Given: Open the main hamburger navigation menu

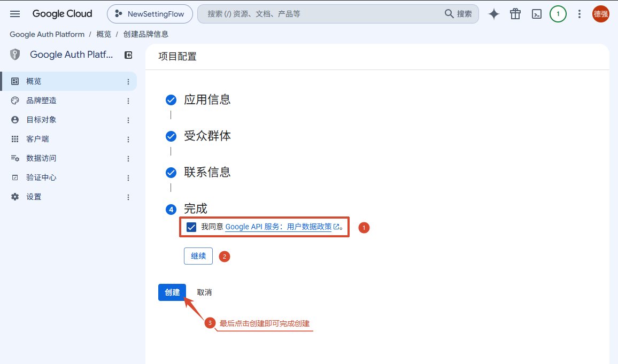Looking at the screenshot, I should pyautogui.click(x=15, y=14).
